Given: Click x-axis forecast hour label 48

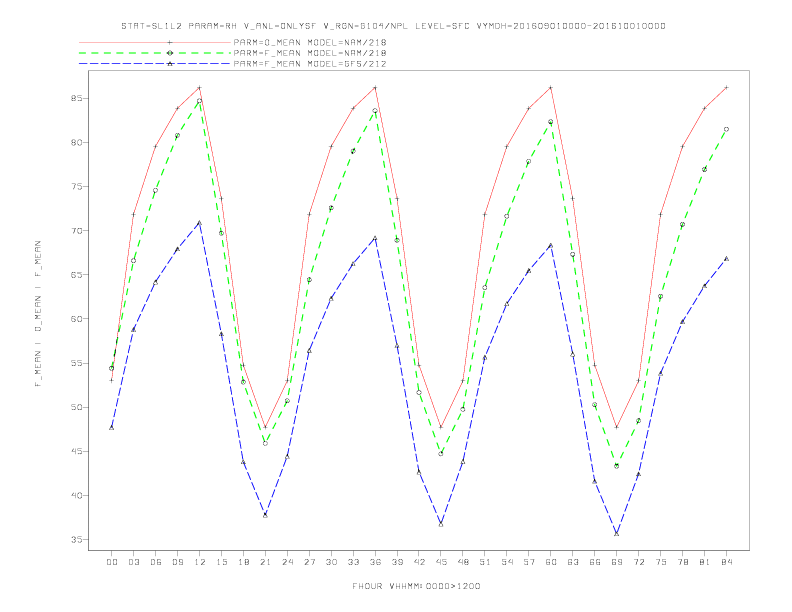Looking at the screenshot, I should (463, 562).
